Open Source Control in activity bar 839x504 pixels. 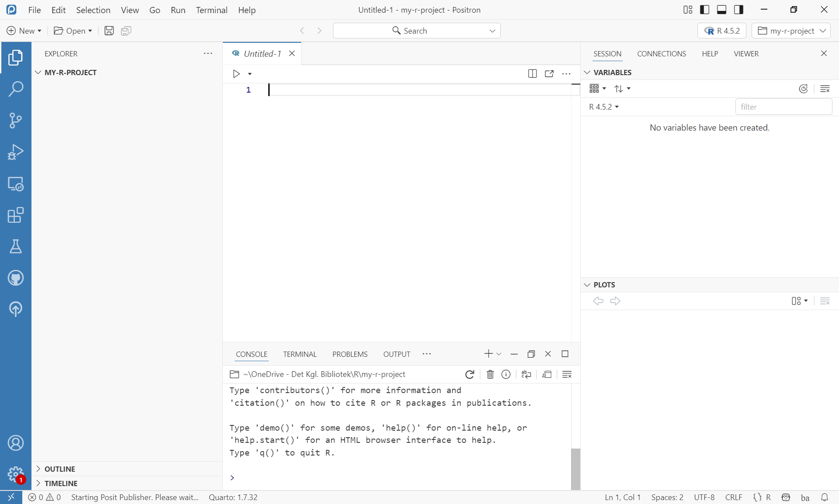[x=15, y=120]
